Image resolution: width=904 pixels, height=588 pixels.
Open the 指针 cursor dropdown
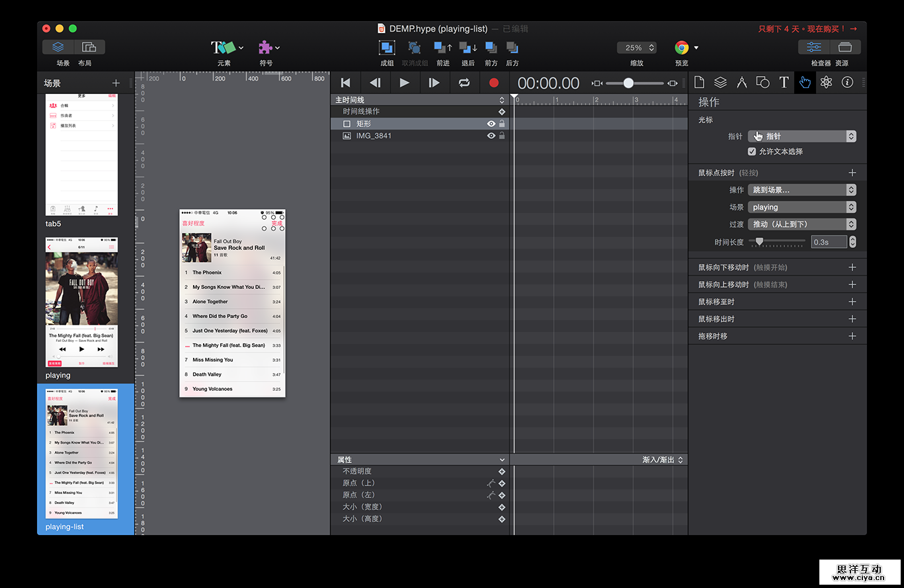[802, 136]
